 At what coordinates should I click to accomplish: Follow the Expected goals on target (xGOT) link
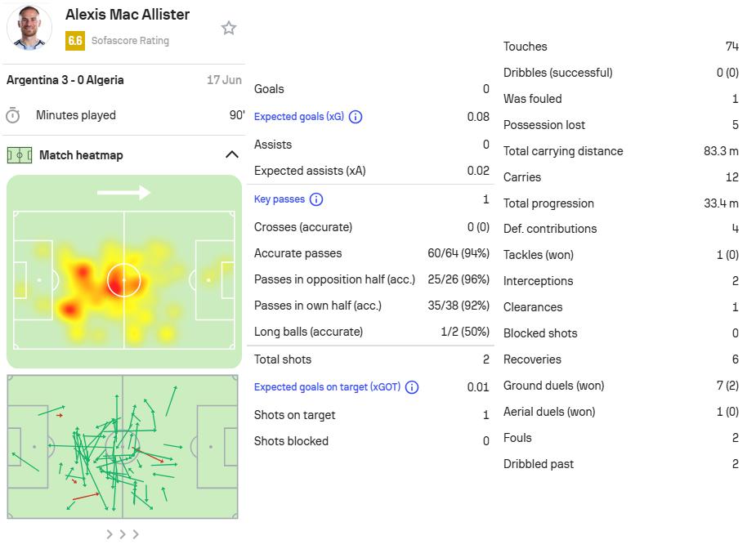327,387
